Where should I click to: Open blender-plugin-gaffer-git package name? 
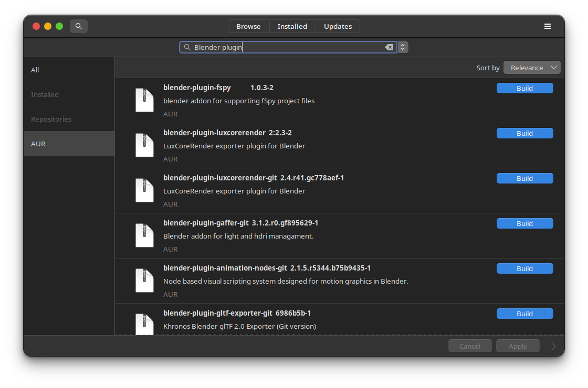point(206,223)
